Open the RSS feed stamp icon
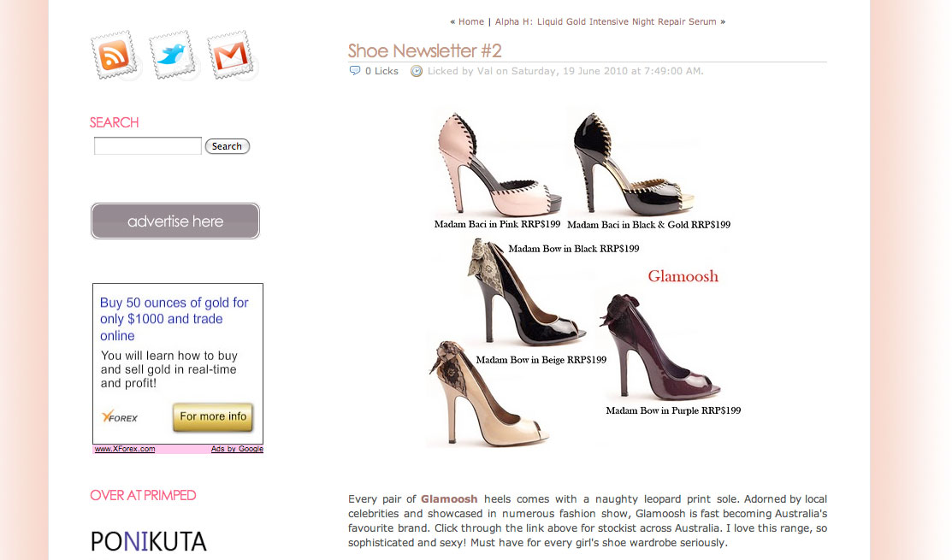This screenshot has width=952, height=560. pyautogui.click(x=114, y=56)
